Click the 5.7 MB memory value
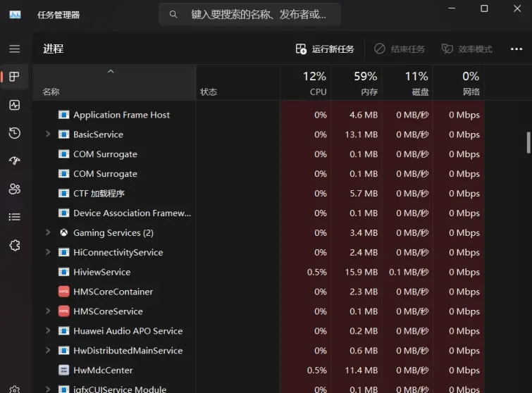The width and height of the screenshot is (532, 393). (364, 193)
